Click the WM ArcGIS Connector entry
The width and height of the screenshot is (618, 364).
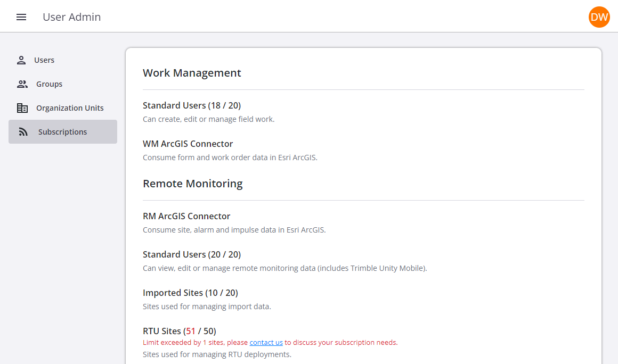click(x=188, y=144)
